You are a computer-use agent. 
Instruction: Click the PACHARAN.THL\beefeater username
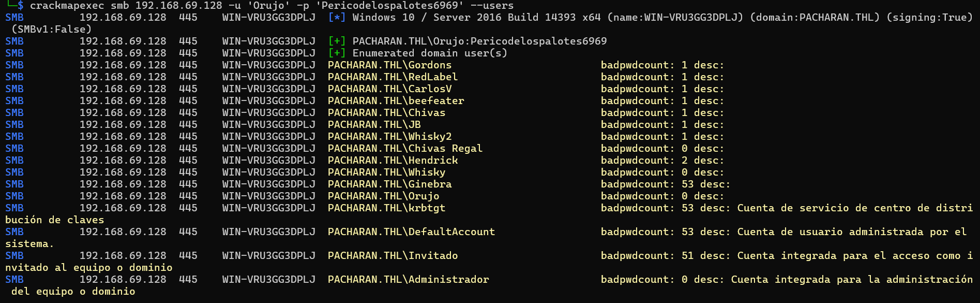pos(396,101)
